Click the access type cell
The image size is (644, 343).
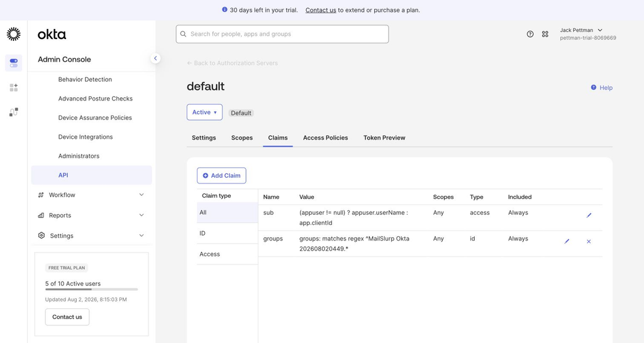tap(479, 212)
